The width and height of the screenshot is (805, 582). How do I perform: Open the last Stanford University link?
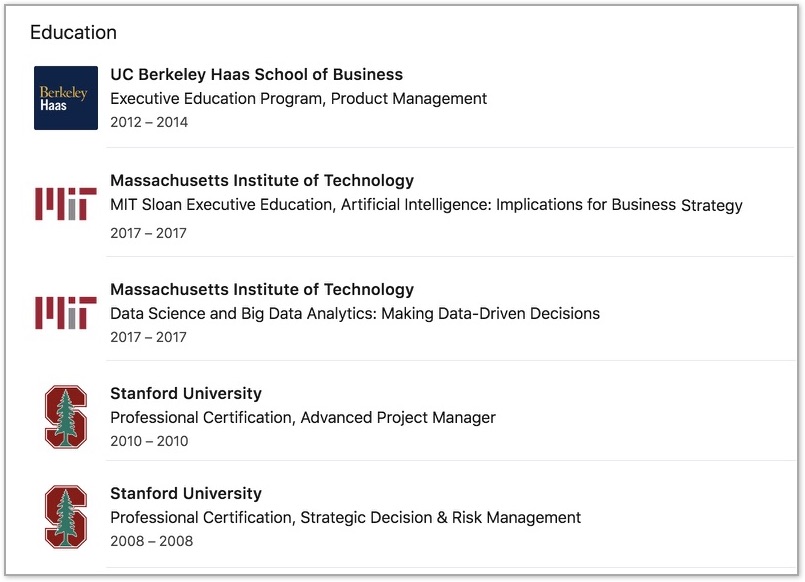[186, 494]
